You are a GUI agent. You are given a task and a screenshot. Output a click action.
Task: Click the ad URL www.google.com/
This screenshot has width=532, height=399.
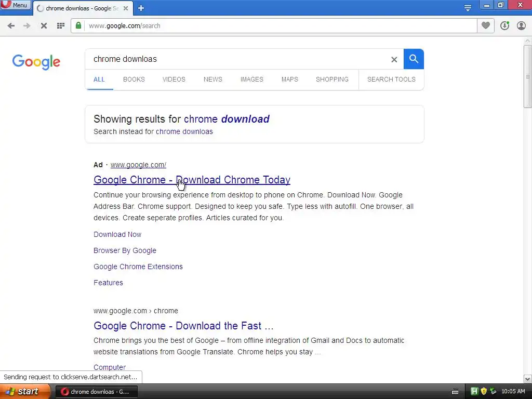138,165
